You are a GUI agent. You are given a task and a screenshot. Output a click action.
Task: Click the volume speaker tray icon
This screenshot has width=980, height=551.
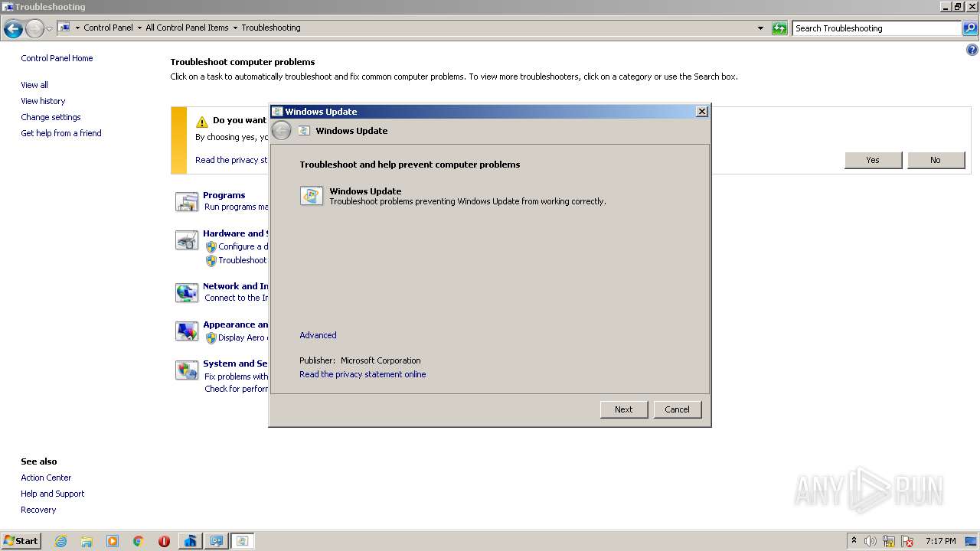coord(871,541)
